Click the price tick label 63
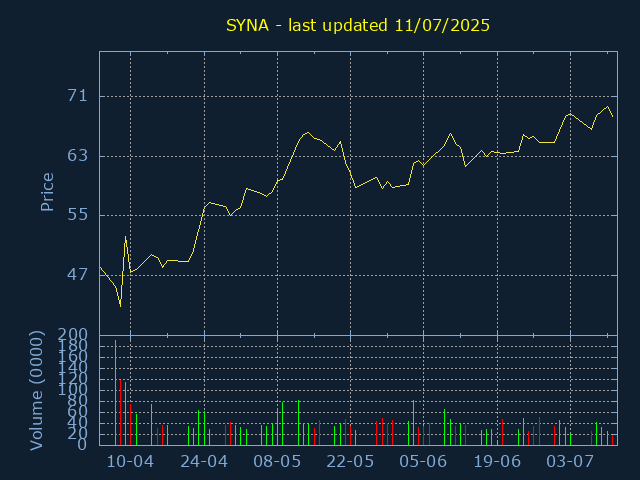The width and height of the screenshot is (640, 480). tap(78, 156)
